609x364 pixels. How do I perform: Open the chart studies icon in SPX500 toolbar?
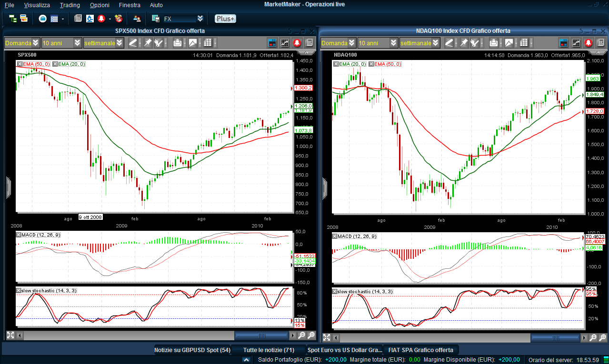click(x=285, y=43)
